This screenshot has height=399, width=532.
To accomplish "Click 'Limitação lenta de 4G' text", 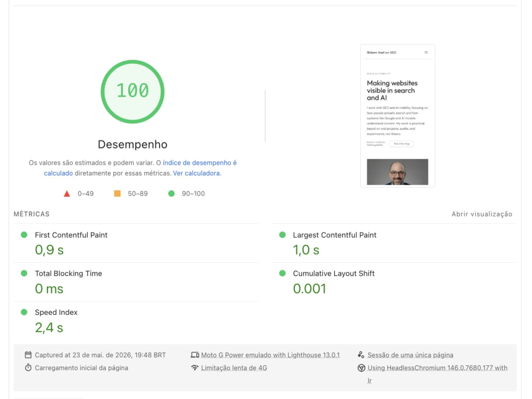I will point(234,368).
